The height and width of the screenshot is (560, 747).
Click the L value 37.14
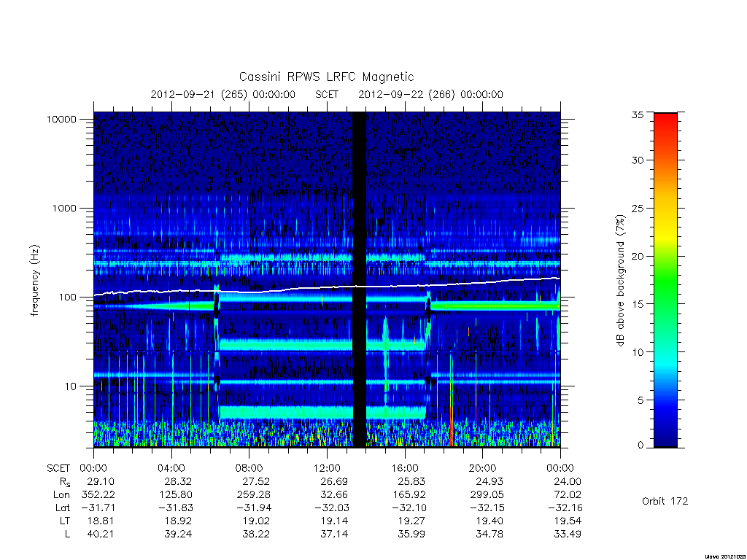pos(334,534)
